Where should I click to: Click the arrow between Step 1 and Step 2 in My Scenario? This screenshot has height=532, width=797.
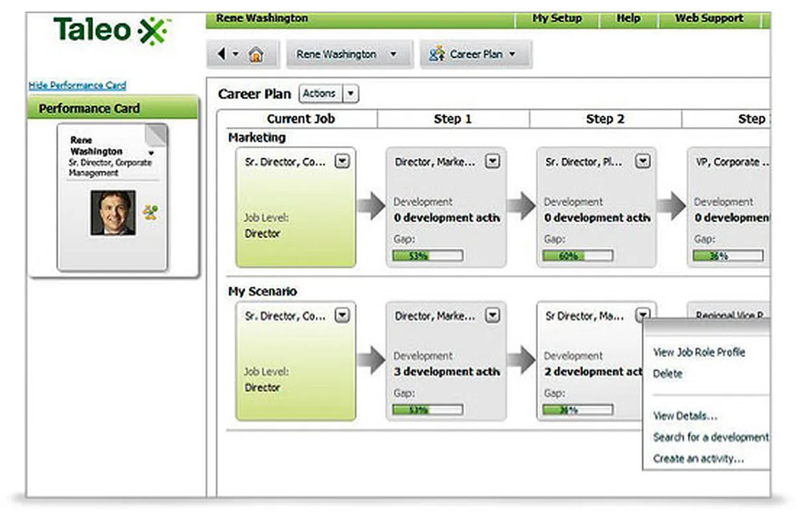pyautogui.click(x=521, y=360)
